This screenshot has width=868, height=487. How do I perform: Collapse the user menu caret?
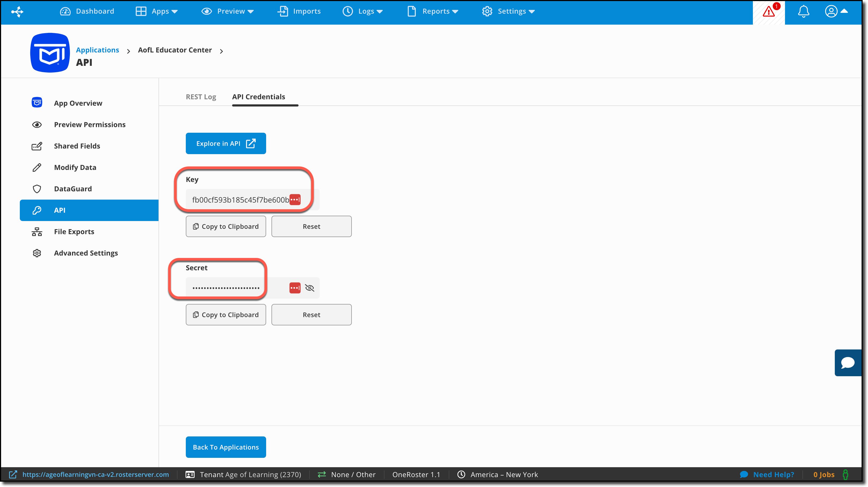tap(844, 11)
